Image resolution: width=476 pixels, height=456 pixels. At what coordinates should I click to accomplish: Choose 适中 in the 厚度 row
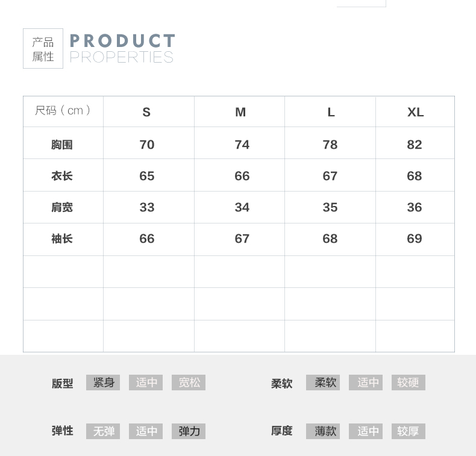366,431
